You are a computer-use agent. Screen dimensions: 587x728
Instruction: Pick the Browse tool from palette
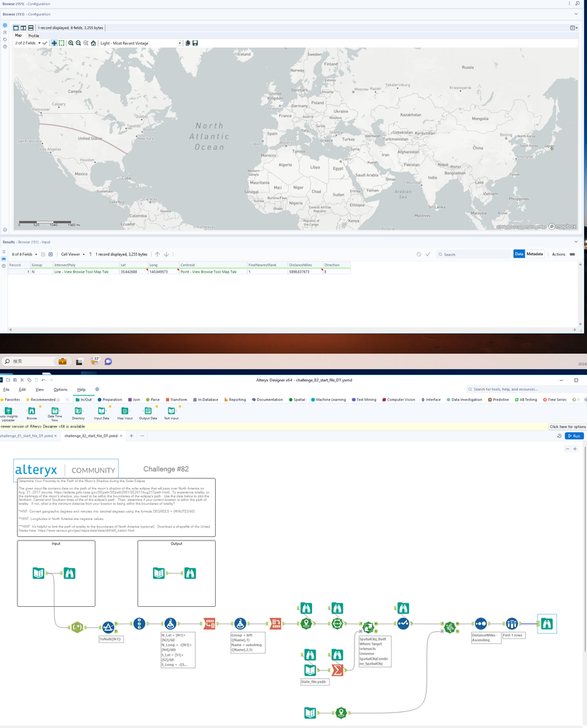[31, 413]
